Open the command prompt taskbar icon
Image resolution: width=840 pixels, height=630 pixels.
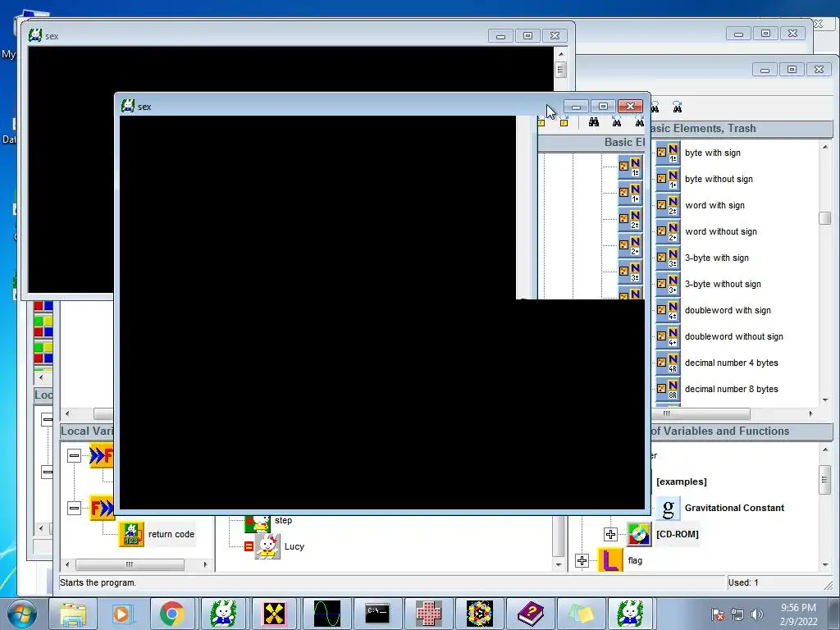pyautogui.click(x=377, y=614)
